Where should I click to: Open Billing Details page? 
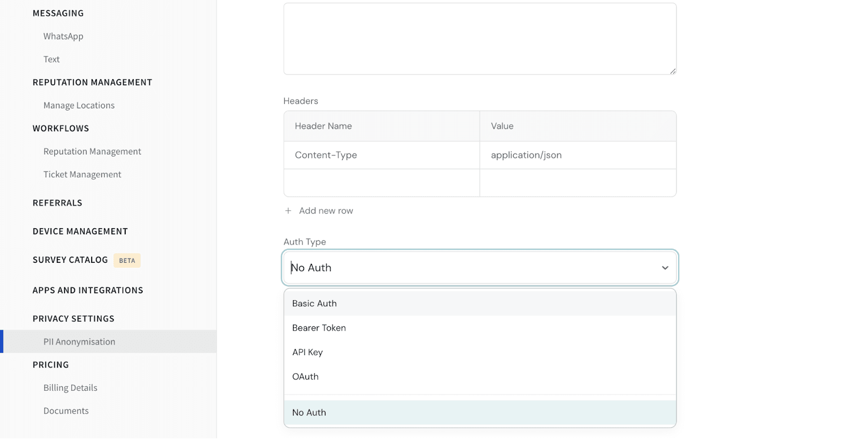(71, 388)
